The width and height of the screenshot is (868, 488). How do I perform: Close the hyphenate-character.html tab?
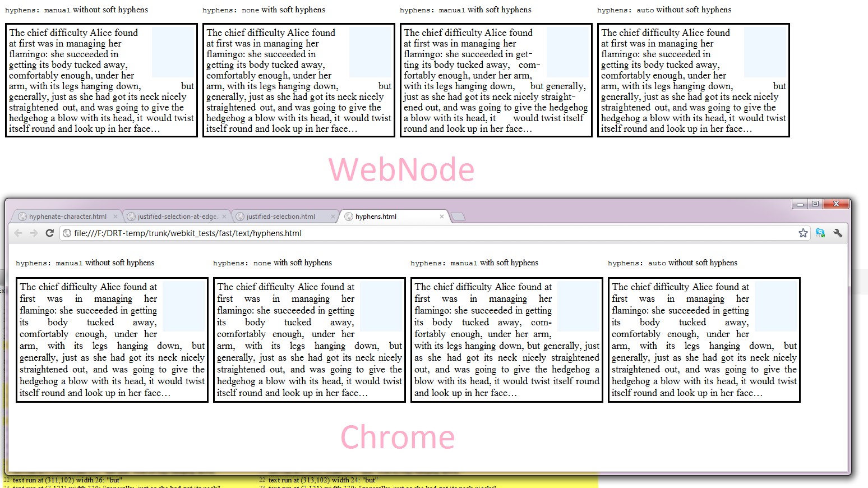[x=116, y=217]
